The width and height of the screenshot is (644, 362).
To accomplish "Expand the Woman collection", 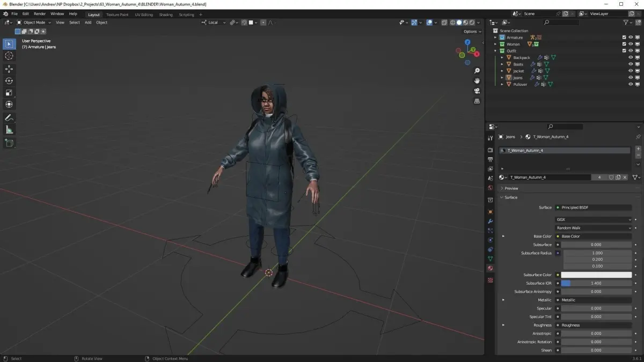I will coord(495,44).
